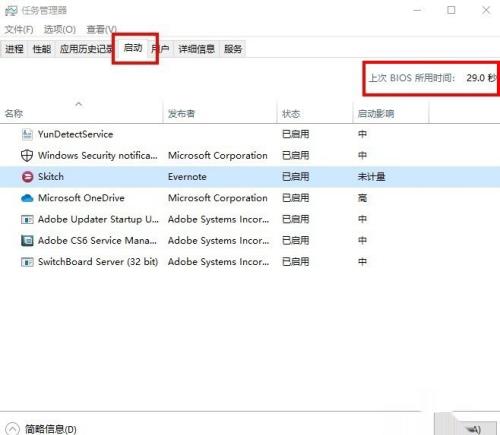Click the SwitchBoard Server icon
The image size is (500, 435).
(x=27, y=262)
